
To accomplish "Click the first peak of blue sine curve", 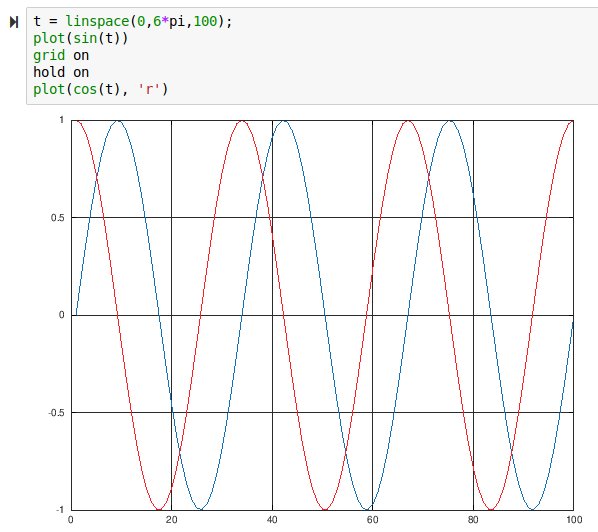I will coord(118,121).
